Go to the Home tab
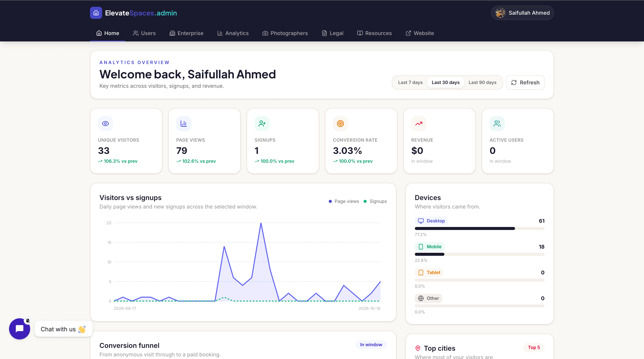The width and height of the screenshot is (644, 359). (x=108, y=33)
